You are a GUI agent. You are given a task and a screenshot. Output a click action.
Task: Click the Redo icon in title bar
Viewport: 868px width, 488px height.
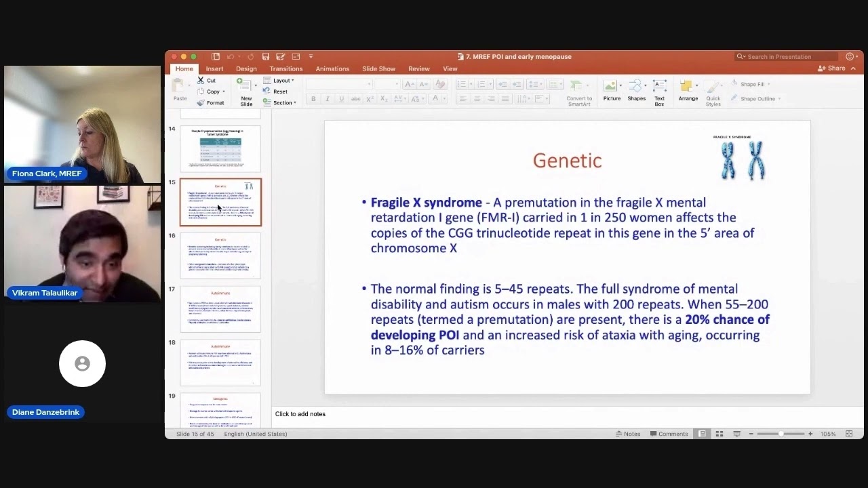(x=251, y=56)
